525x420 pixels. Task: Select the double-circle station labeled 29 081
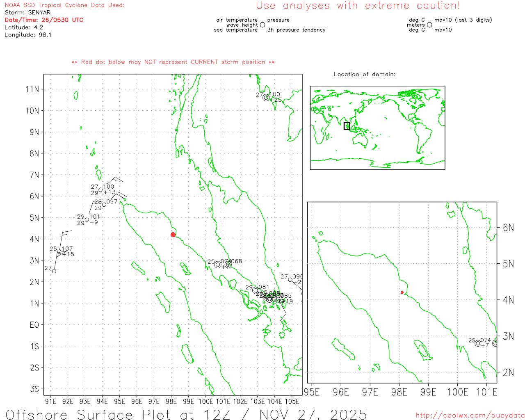256,290
